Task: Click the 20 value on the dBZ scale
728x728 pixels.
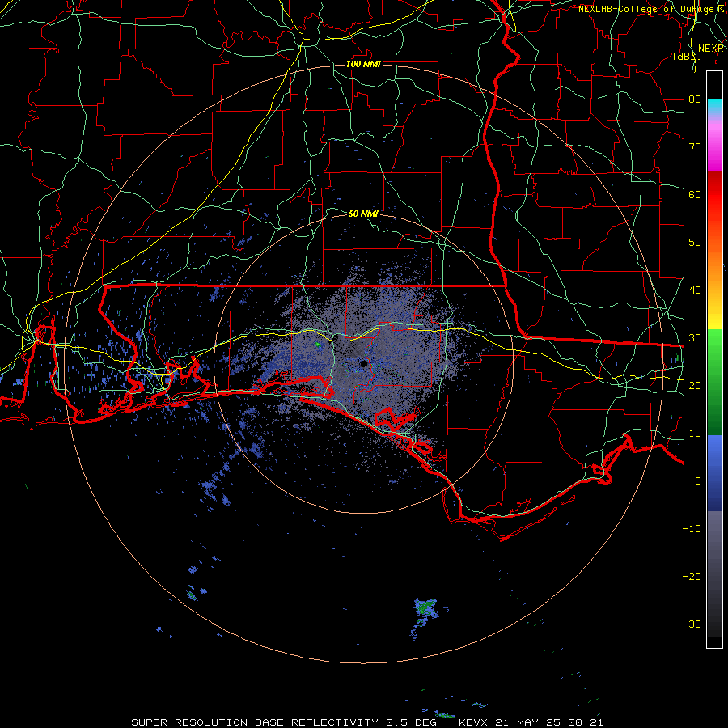Action: point(695,385)
